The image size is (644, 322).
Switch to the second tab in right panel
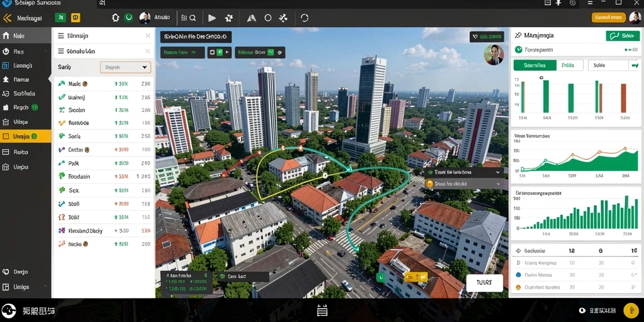click(570, 65)
